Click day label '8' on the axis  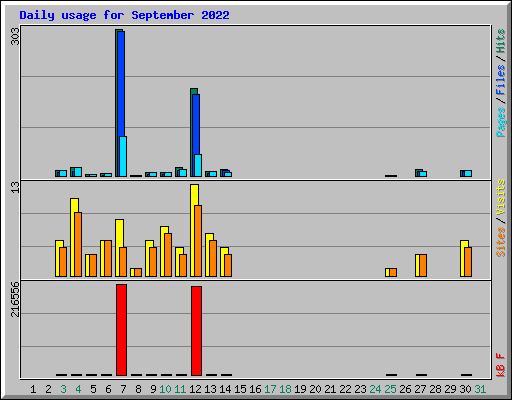(138, 389)
